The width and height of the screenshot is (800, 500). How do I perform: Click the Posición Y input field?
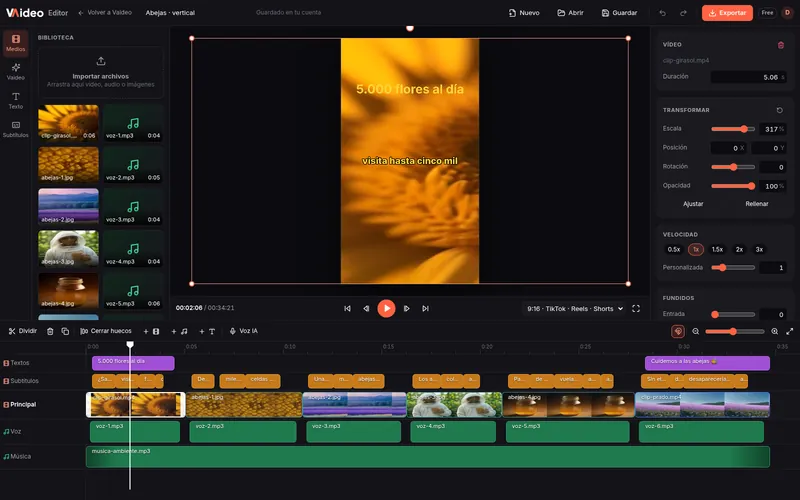(769, 148)
